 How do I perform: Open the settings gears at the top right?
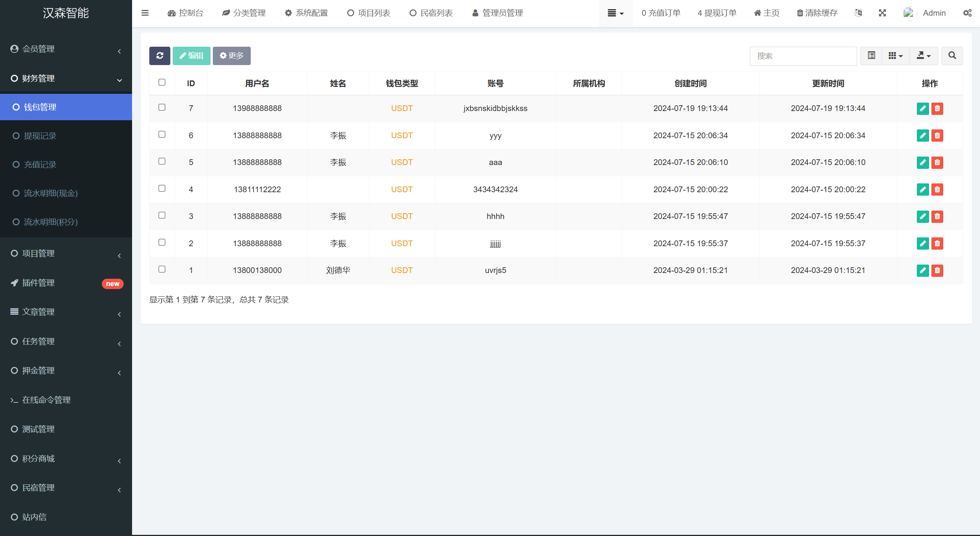pyautogui.click(x=967, y=13)
